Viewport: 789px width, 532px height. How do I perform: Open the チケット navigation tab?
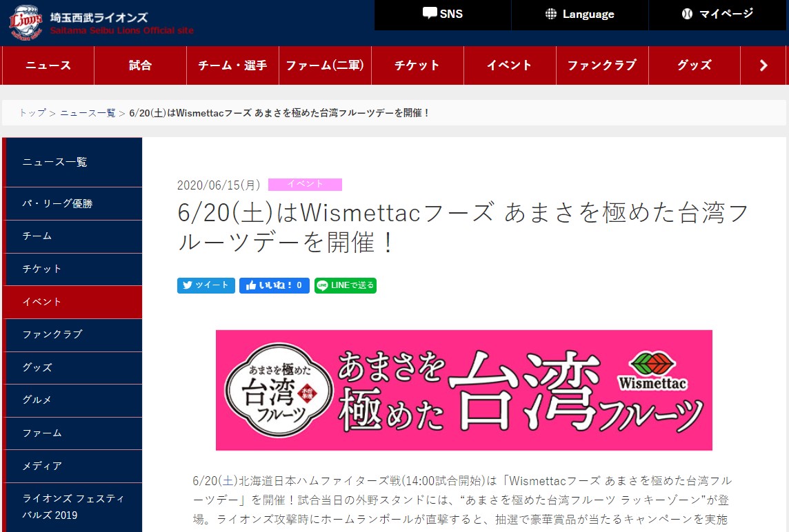[x=417, y=65]
